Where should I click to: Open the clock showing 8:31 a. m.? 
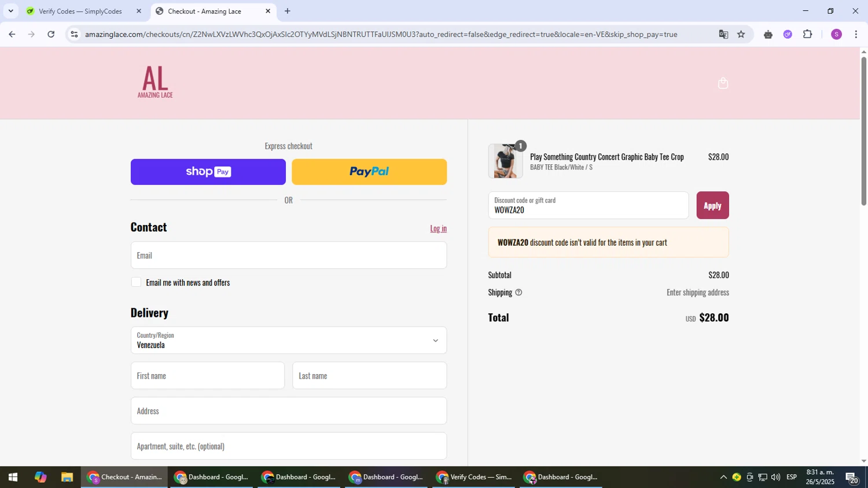point(821,477)
